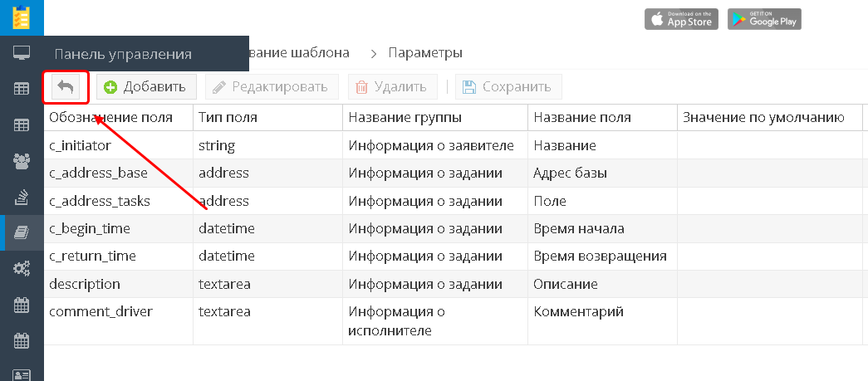The width and height of the screenshot is (868, 381).
Task: Click the Редактировать toolbar button
Action: (x=272, y=86)
